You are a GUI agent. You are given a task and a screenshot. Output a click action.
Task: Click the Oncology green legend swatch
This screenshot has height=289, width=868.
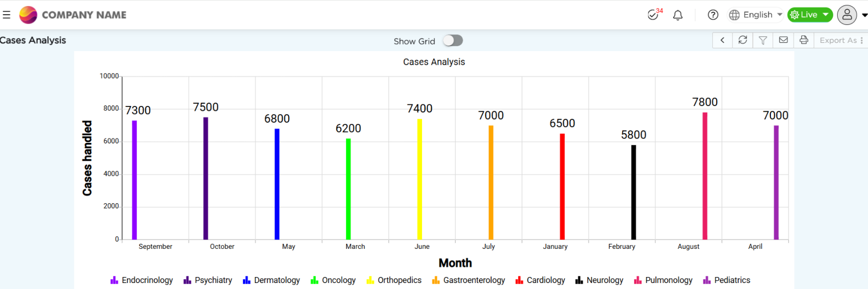click(x=314, y=280)
